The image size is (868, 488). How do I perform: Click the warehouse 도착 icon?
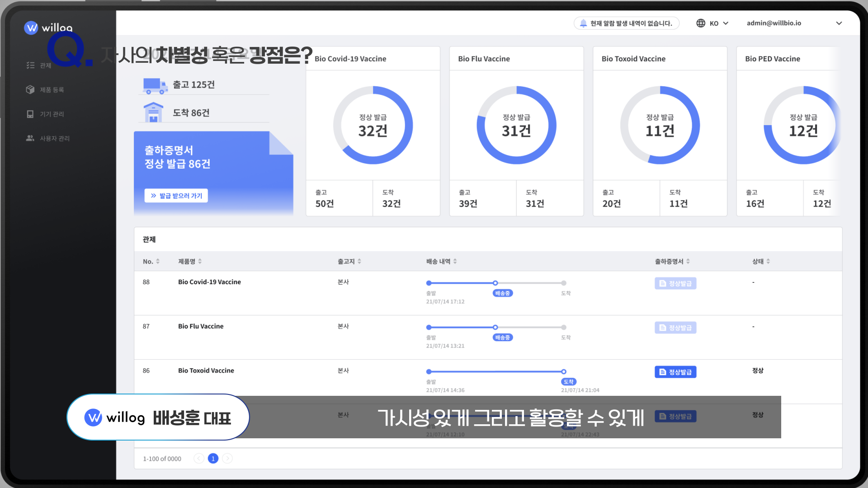[153, 112]
